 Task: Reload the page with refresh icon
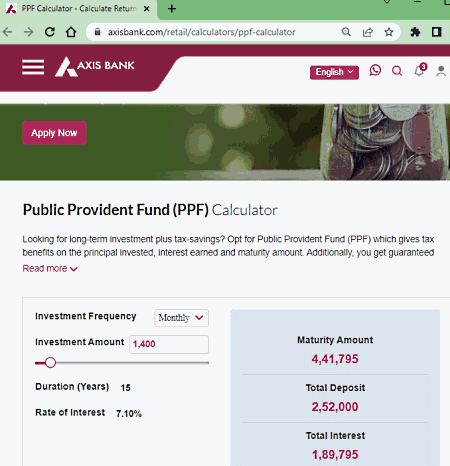tap(50, 32)
